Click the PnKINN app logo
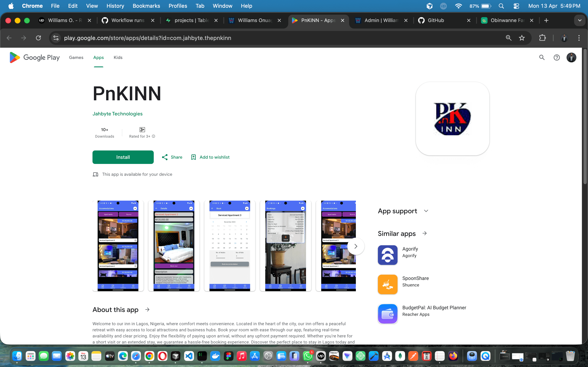The height and width of the screenshot is (367, 588). click(452, 119)
